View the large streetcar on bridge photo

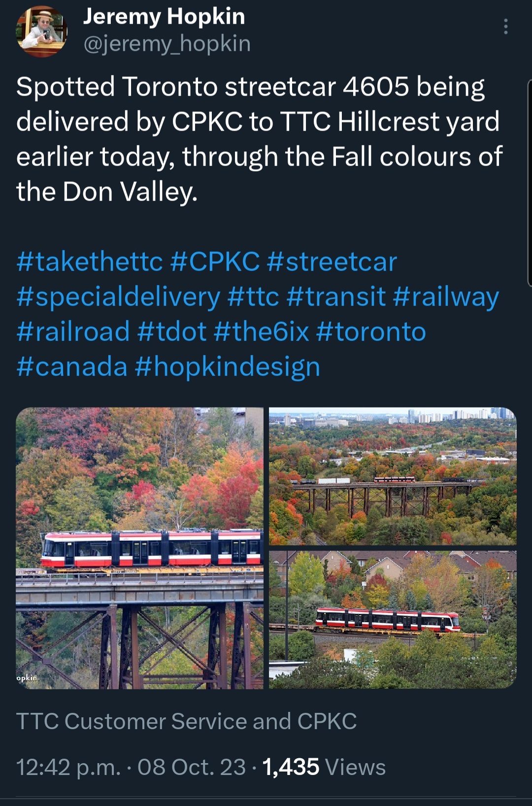(x=140, y=548)
